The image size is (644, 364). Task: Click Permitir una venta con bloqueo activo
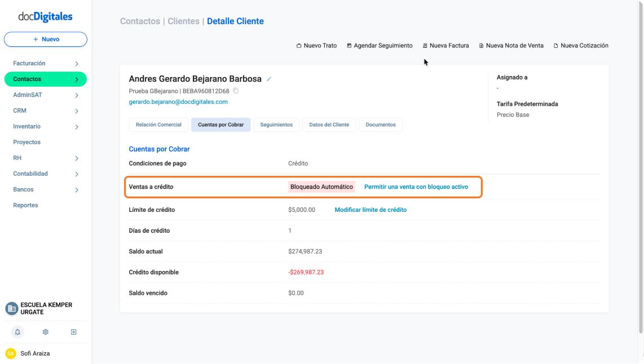coord(416,187)
